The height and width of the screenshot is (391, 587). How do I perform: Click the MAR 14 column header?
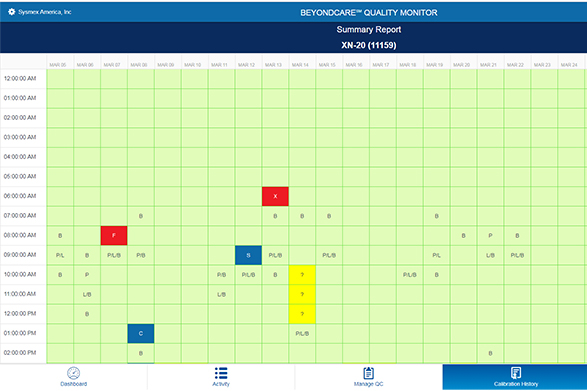300,65
